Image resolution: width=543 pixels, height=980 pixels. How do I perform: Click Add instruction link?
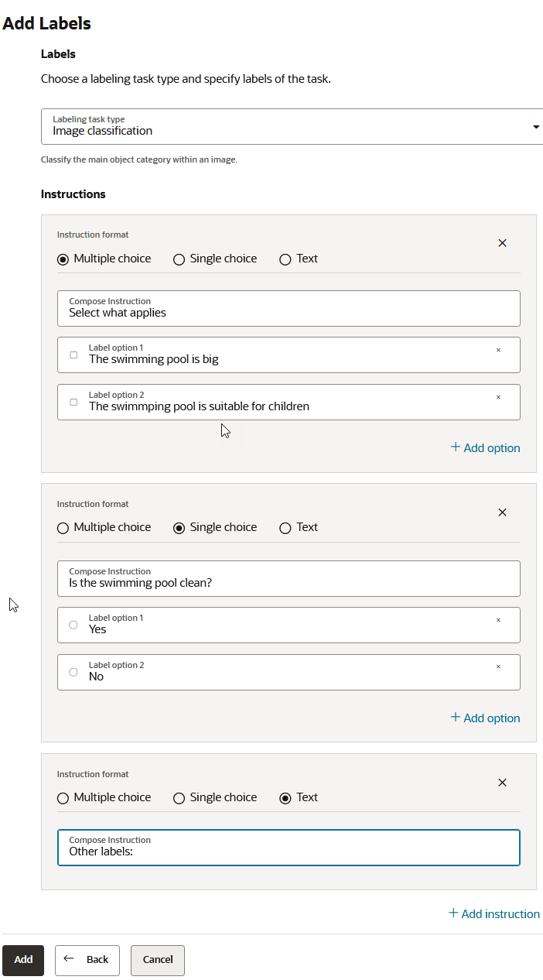pyautogui.click(x=494, y=913)
